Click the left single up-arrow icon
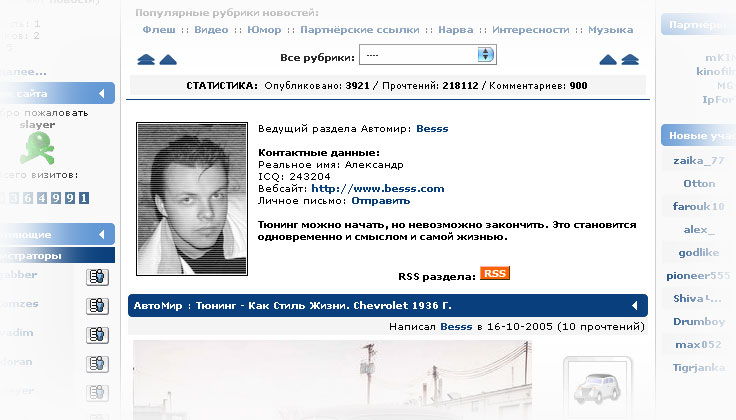Screen dimensions: 736x420 point(168,60)
